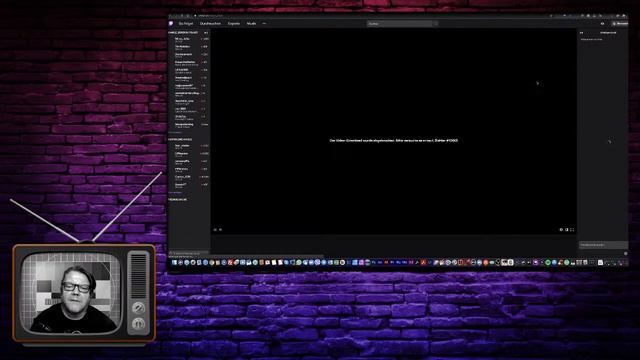Screen dimensions: 640x360
Task: Focus the chat message input field
Action: (x=603, y=245)
